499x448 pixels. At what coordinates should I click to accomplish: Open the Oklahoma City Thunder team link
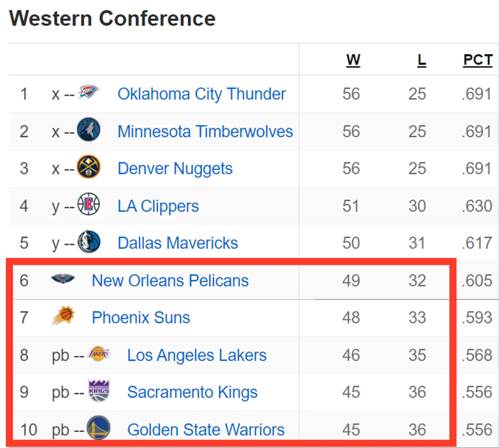pos(202,94)
